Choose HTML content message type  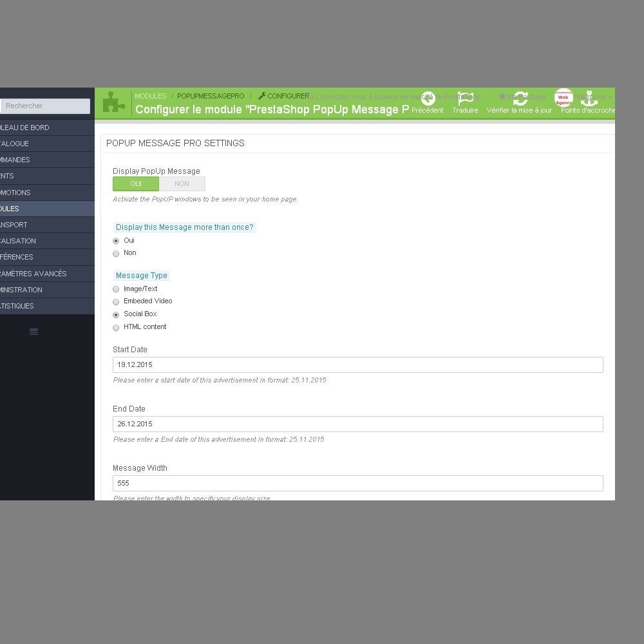point(116,327)
